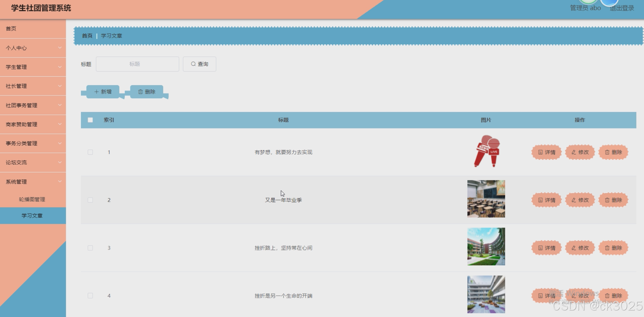Open 详情 for 又是一年毕业季 row

547,200
